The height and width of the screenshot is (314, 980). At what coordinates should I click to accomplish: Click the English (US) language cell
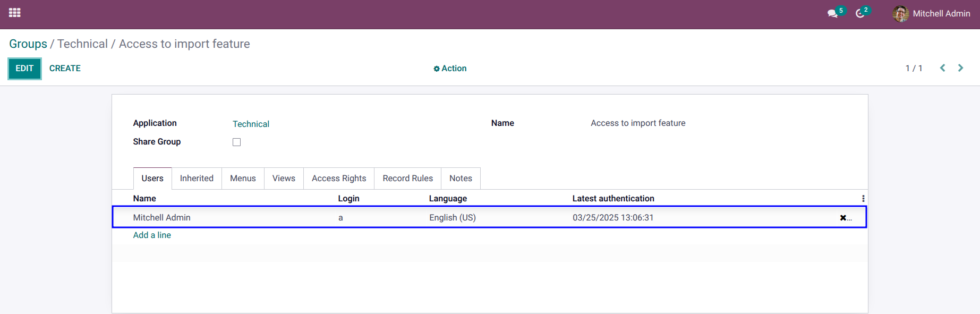(x=453, y=218)
